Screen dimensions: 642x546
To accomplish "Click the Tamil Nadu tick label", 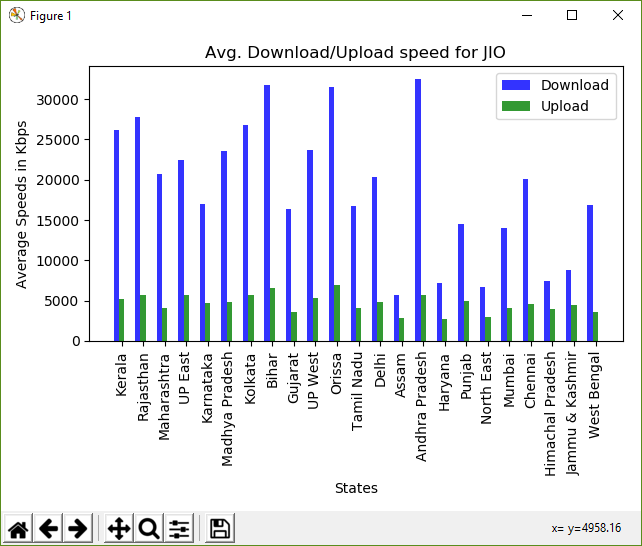I will click(x=357, y=391).
